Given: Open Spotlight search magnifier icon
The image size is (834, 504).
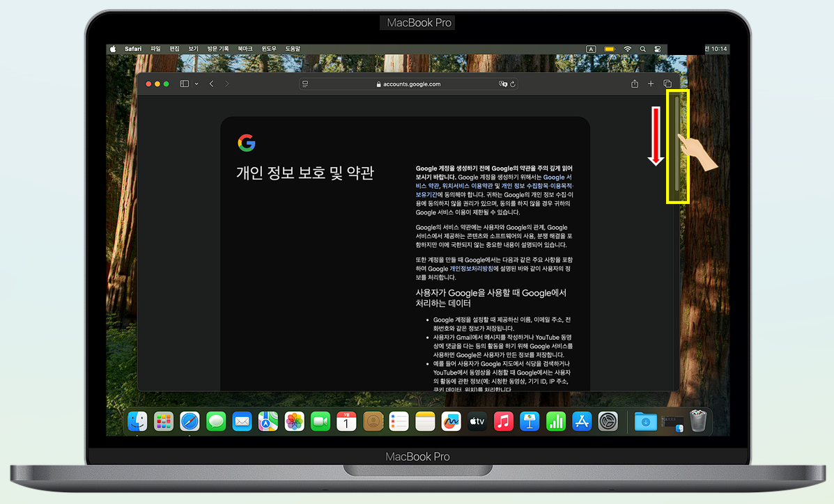Looking at the screenshot, I should (x=642, y=49).
